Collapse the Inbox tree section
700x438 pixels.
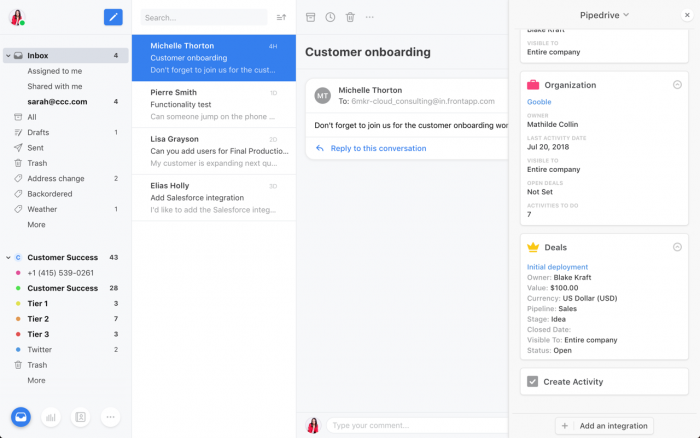point(8,56)
